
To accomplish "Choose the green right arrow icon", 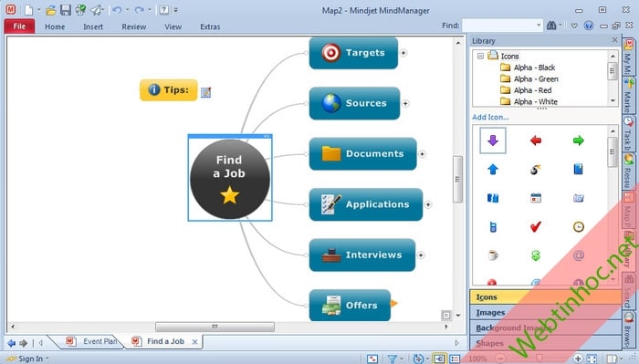I will (578, 140).
